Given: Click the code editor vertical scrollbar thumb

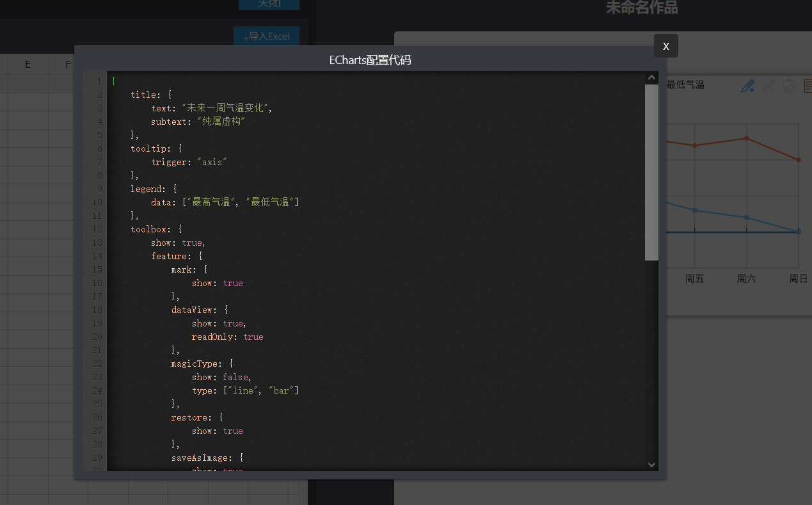Looking at the screenshot, I should coord(651,173).
